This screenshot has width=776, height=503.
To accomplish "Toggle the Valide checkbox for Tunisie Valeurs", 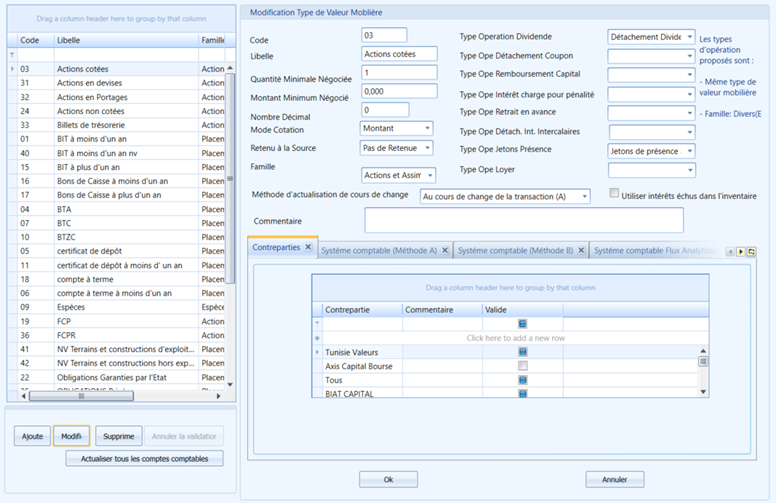I will tap(523, 352).
